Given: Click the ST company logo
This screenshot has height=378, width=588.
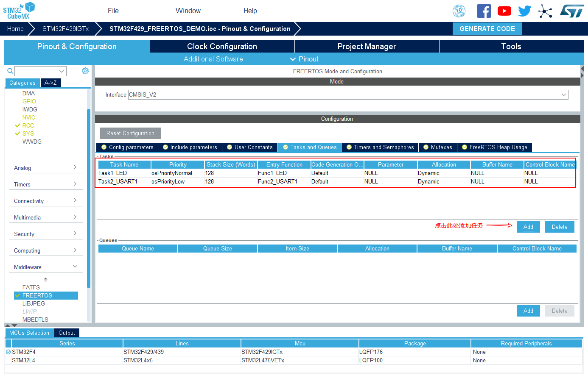Looking at the screenshot, I should pyautogui.click(x=572, y=11).
